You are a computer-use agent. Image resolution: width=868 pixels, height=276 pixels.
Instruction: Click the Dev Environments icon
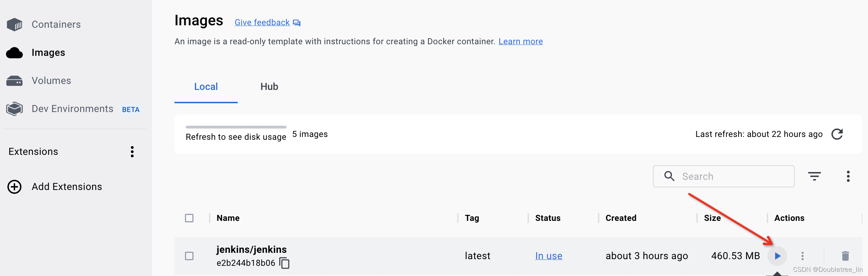pyautogui.click(x=14, y=109)
